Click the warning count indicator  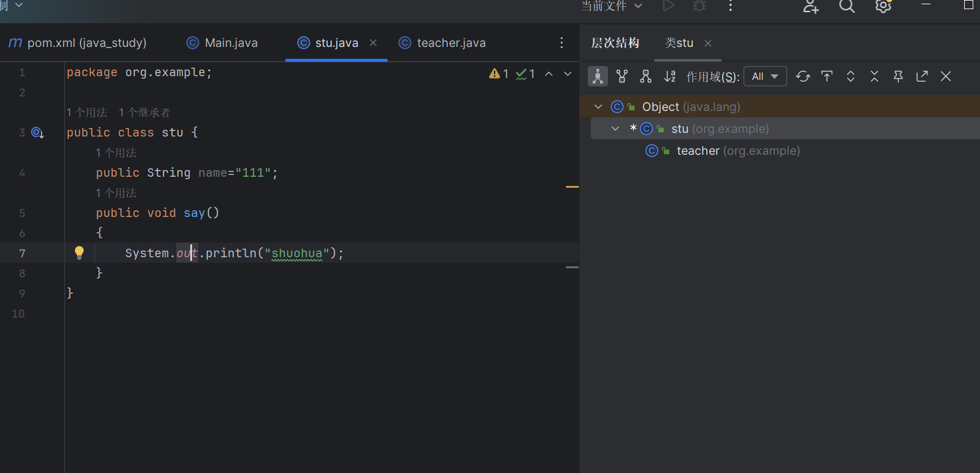499,74
